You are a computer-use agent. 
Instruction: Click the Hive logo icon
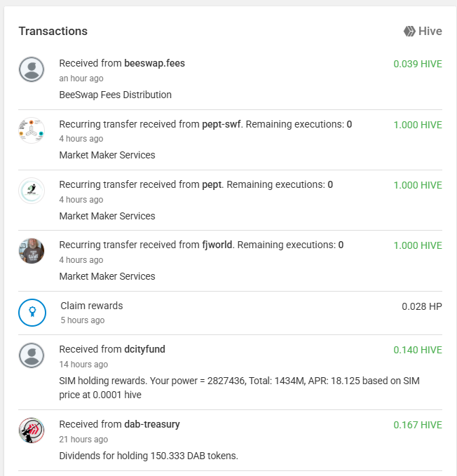(409, 32)
